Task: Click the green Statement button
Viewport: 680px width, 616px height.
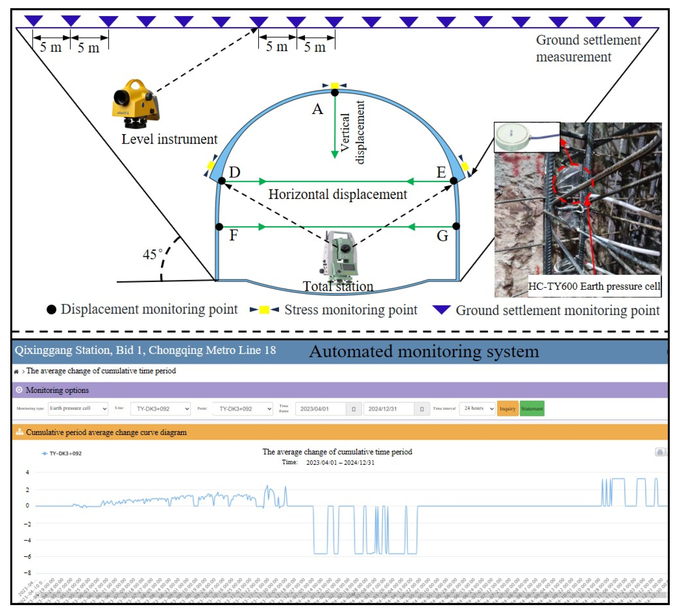Action: click(532, 409)
